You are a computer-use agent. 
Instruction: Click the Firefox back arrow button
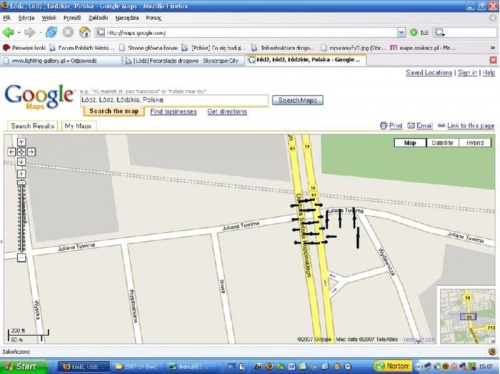(8, 32)
